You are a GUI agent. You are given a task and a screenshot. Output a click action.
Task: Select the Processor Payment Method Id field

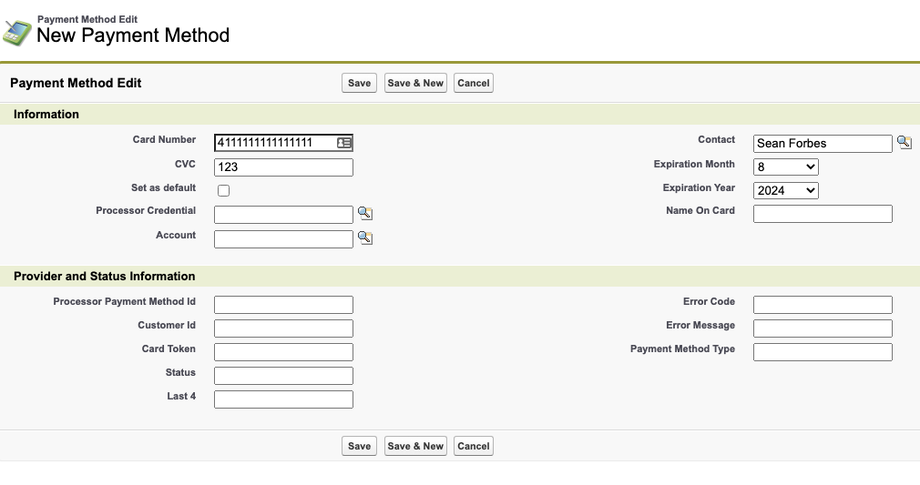283,305
